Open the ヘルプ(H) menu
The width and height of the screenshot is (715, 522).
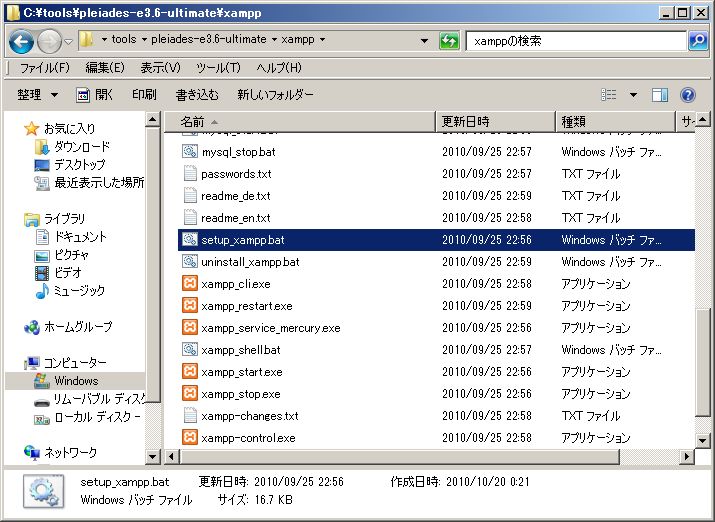coord(279,68)
